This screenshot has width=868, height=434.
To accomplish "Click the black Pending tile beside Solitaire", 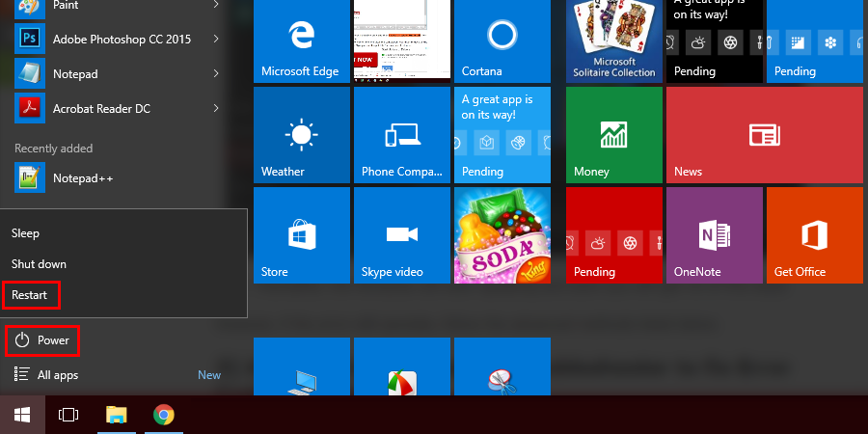I will pyautogui.click(x=714, y=41).
